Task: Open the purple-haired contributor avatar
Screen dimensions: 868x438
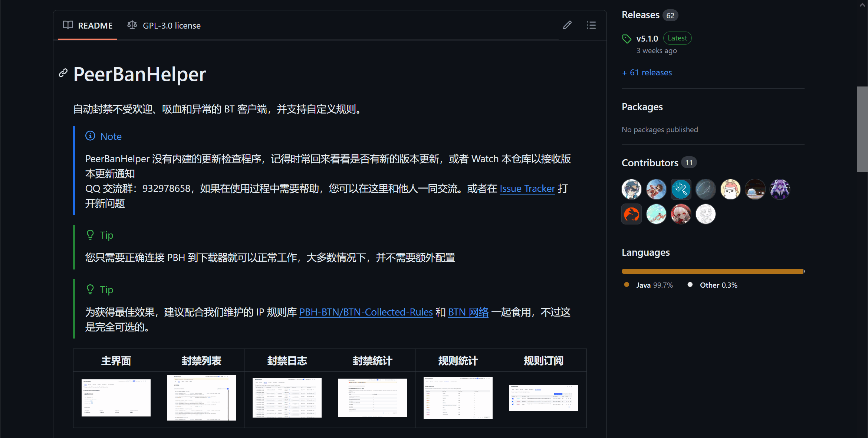Action: (780, 189)
